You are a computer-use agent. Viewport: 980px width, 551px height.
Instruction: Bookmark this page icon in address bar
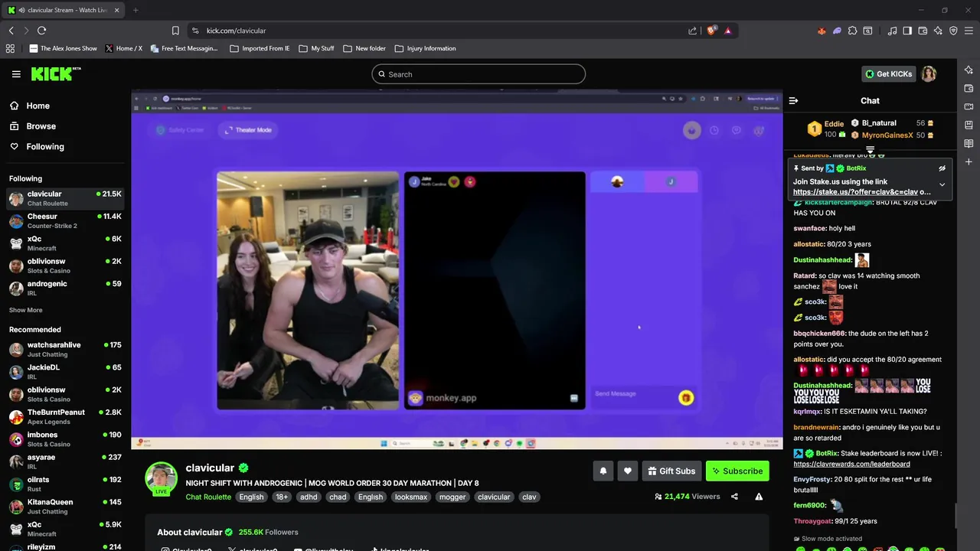click(x=175, y=31)
